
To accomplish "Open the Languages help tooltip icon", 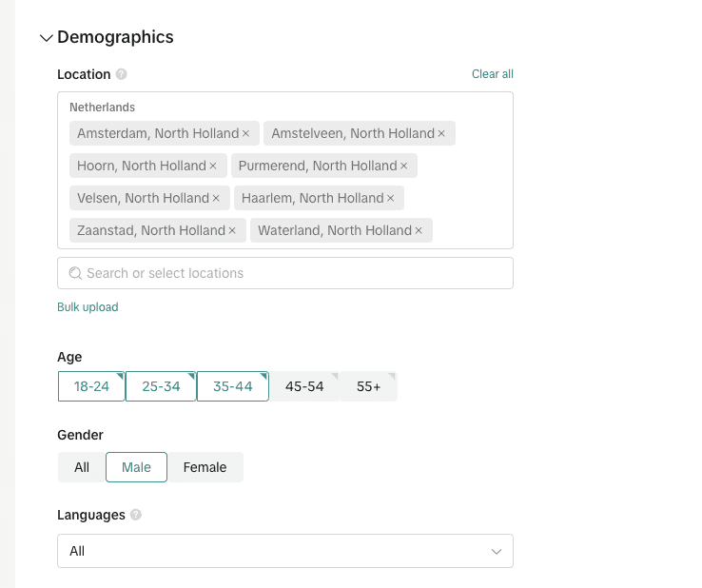I will coord(136,515).
